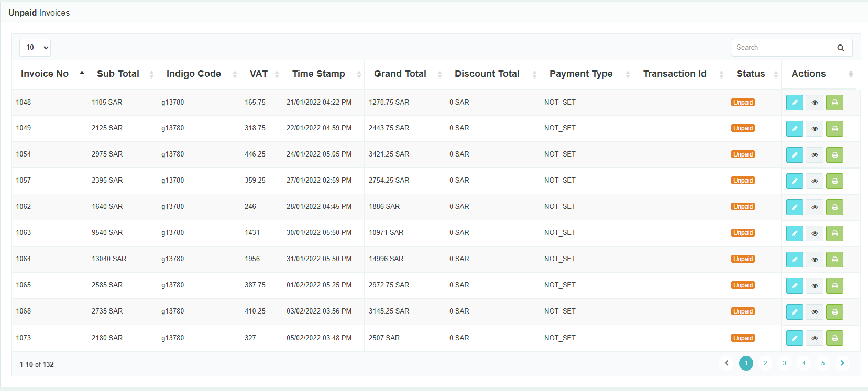Click the search magnifier icon
The image size is (868, 391).
(x=840, y=48)
